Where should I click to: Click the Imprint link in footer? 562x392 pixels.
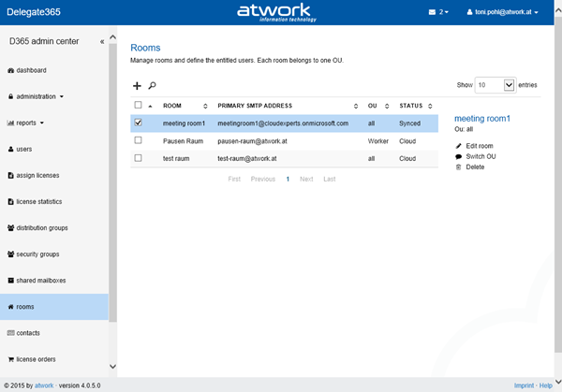(524, 385)
